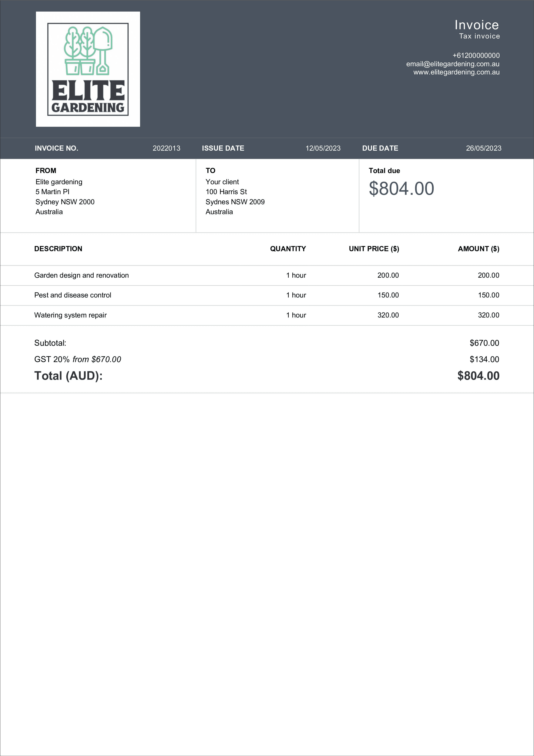Click the 'ISSUE DATE' label
The height and width of the screenshot is (756, 534).
[x=223, y=148]
